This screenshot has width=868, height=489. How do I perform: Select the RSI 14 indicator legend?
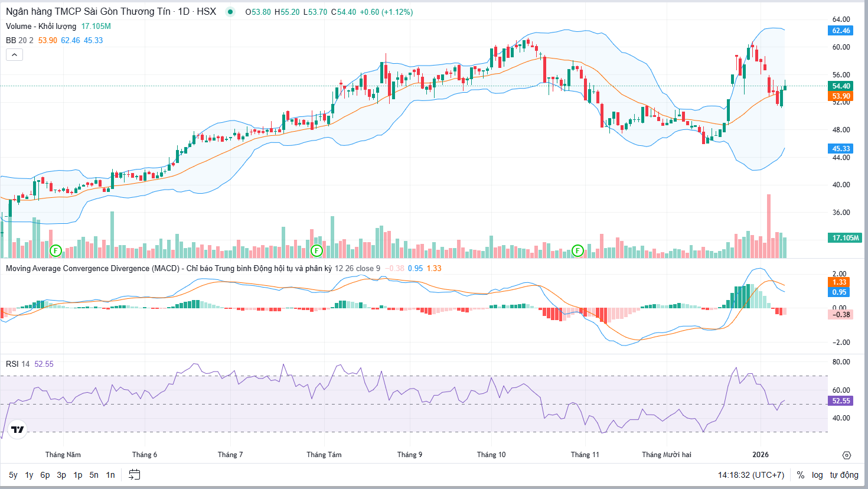click(x=18, y=364)
